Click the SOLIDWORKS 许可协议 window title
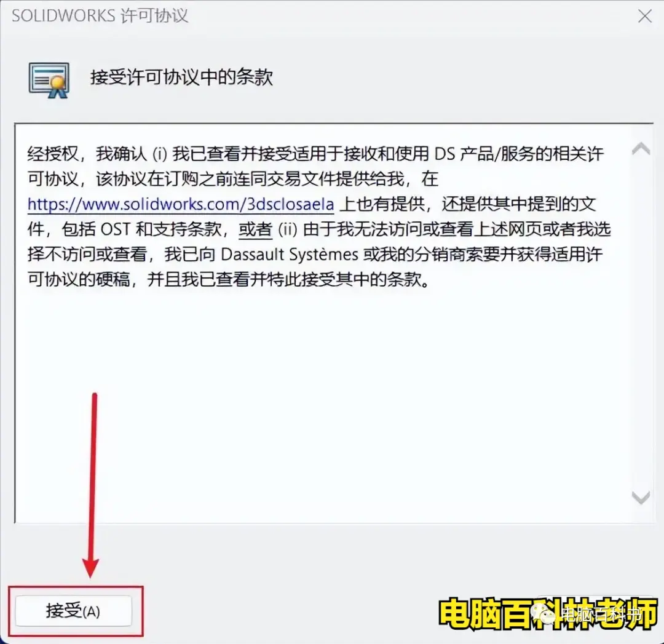The width and height of the screenshot is (664, 644). (100, 16)
